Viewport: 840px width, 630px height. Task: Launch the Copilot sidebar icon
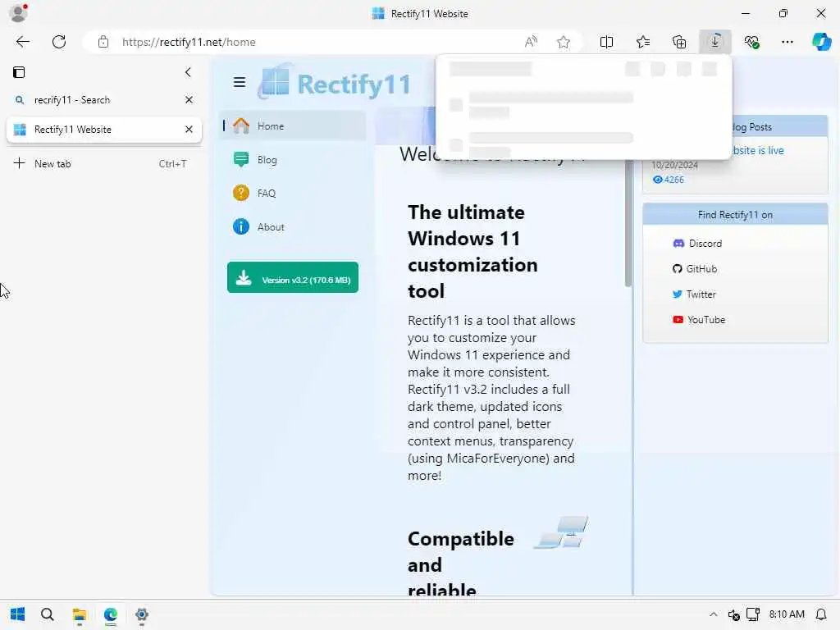pos(821,42)
